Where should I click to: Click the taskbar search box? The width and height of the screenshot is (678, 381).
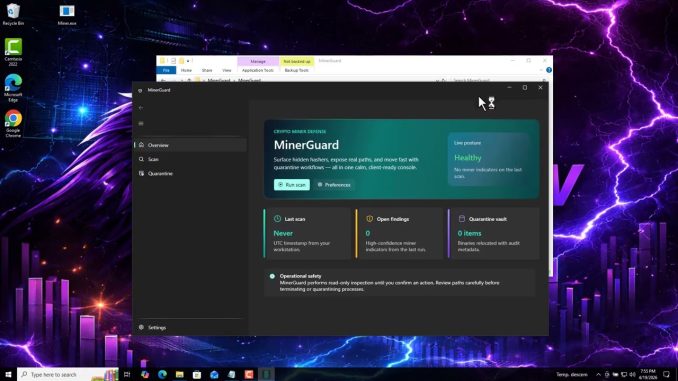[68, 375]
